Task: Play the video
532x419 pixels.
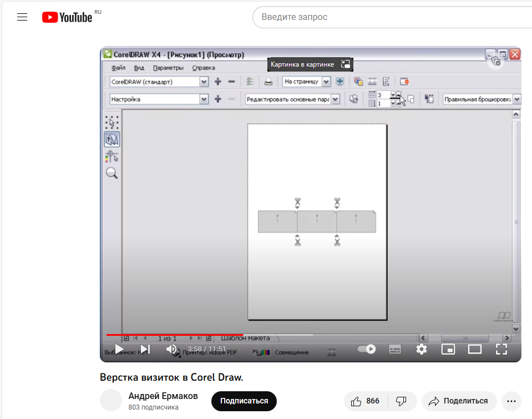Action: click(x=119, y=349)
